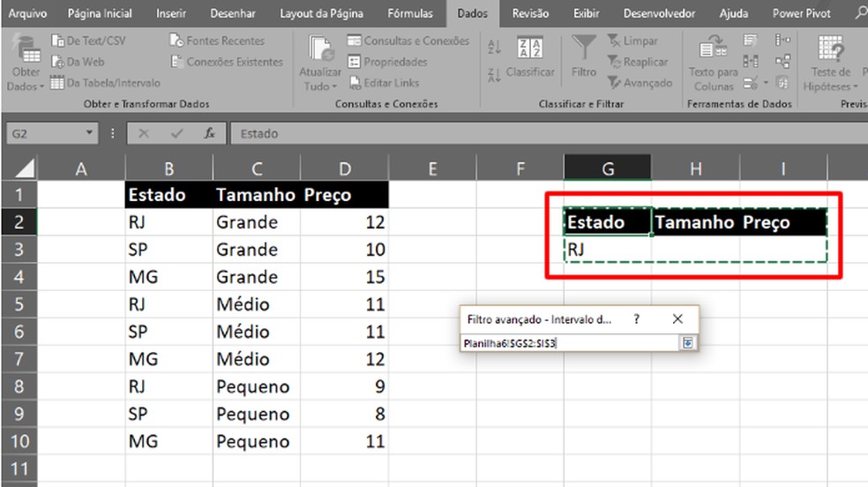The image size is (868, 487).
Task: Toggle the Filtro funnel button
Action: tap(584, 57)
